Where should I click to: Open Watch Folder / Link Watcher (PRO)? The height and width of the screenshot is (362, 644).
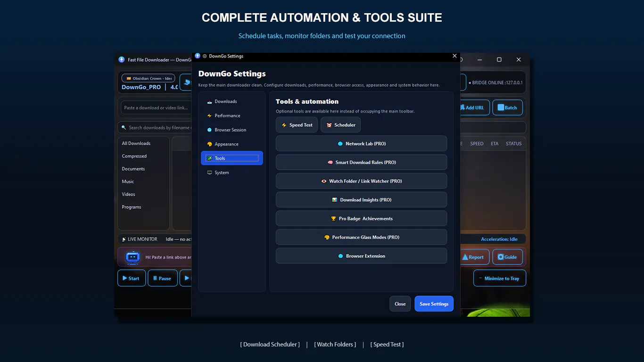tap(361, 181)
